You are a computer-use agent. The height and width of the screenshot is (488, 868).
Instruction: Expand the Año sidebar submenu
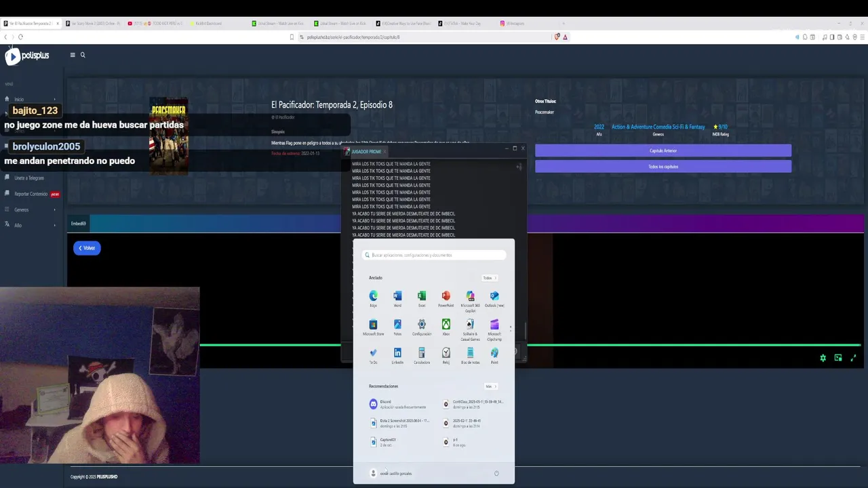(55, 225)
